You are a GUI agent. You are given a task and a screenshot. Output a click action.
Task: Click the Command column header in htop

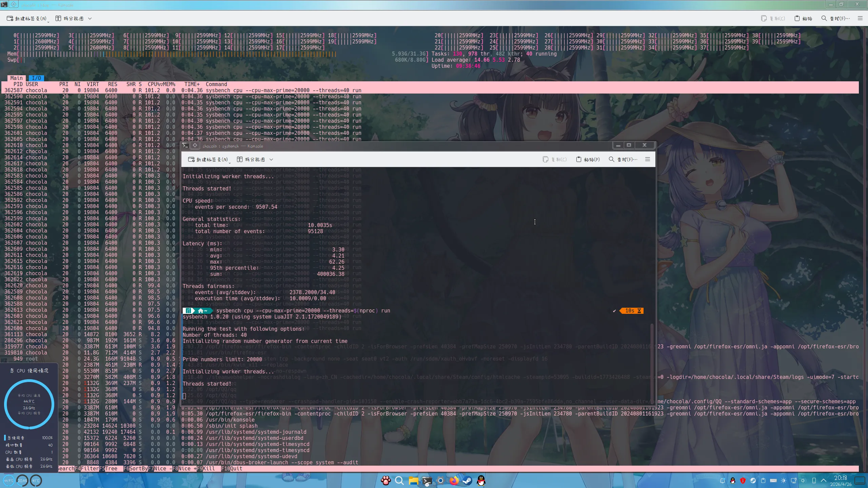click(x=216, y=84)
